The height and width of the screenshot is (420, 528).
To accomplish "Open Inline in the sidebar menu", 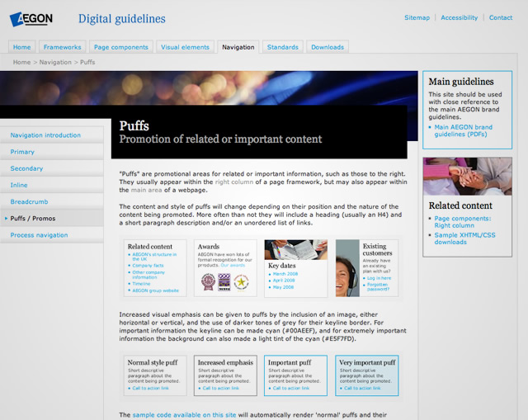I will 51,185.
